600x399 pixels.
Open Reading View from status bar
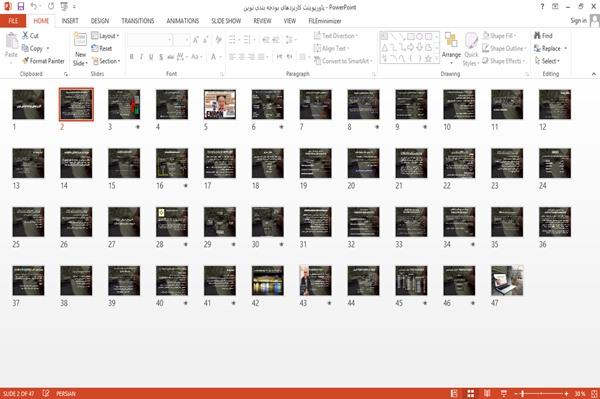pyautogui.click(x=487, y=393)
